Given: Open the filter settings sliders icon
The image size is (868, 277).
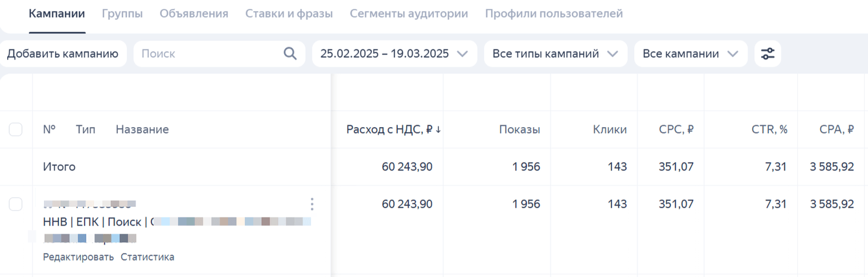Looking at the screenshot, I should [768, 54].
